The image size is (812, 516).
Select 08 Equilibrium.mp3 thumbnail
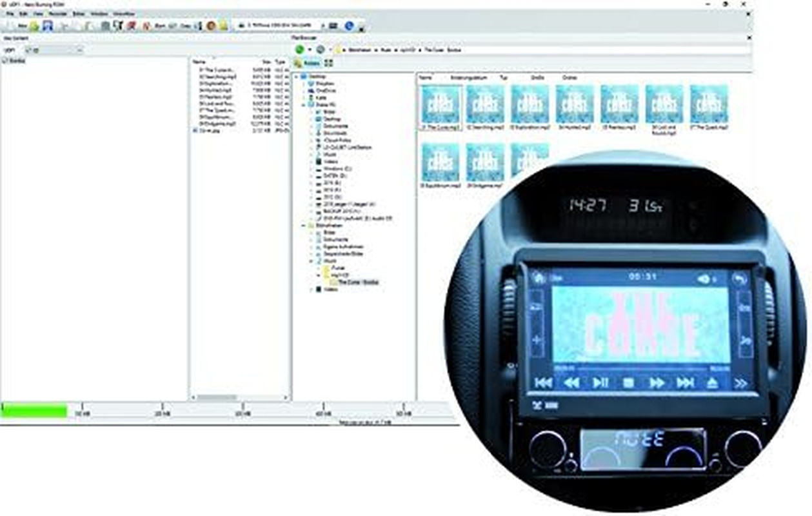442,166
